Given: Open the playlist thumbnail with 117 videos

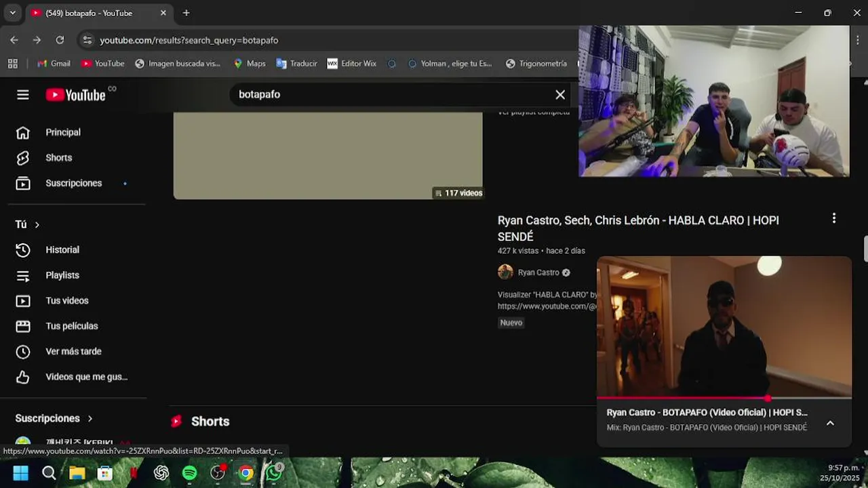Looking at the screenshot, I should pyautogui.click(x=328, y=156).
